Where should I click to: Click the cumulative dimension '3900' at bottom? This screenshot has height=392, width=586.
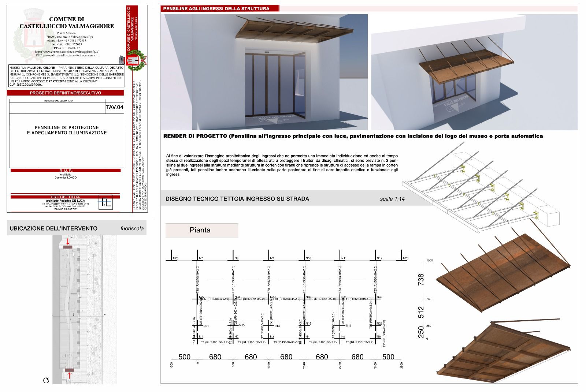(402, 366)
